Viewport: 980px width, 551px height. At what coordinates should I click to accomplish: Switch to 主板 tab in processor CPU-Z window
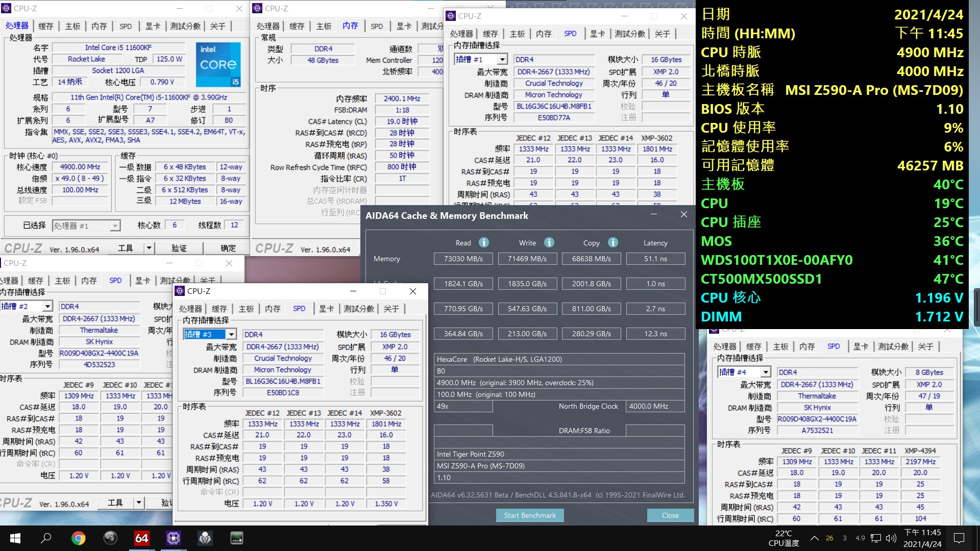point(72,26)
